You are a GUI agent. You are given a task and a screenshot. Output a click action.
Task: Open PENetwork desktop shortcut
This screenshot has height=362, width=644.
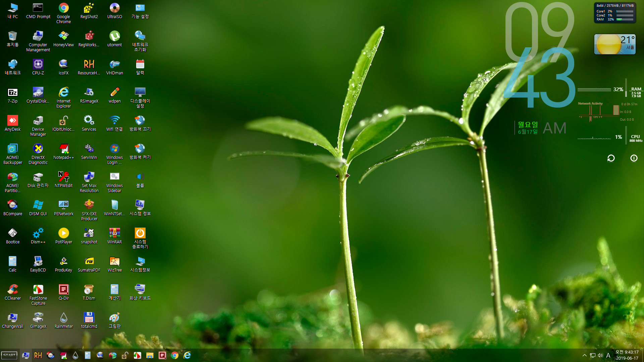(63, 208)
